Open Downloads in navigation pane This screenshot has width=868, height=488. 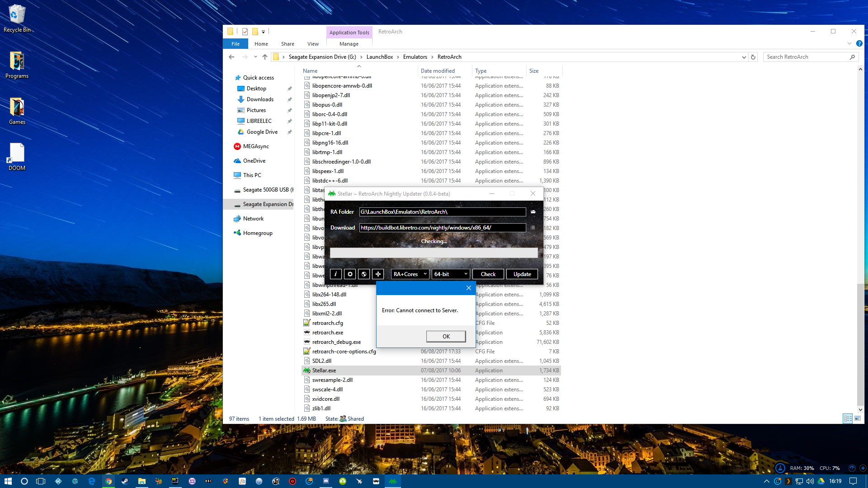tap(260, 99)
